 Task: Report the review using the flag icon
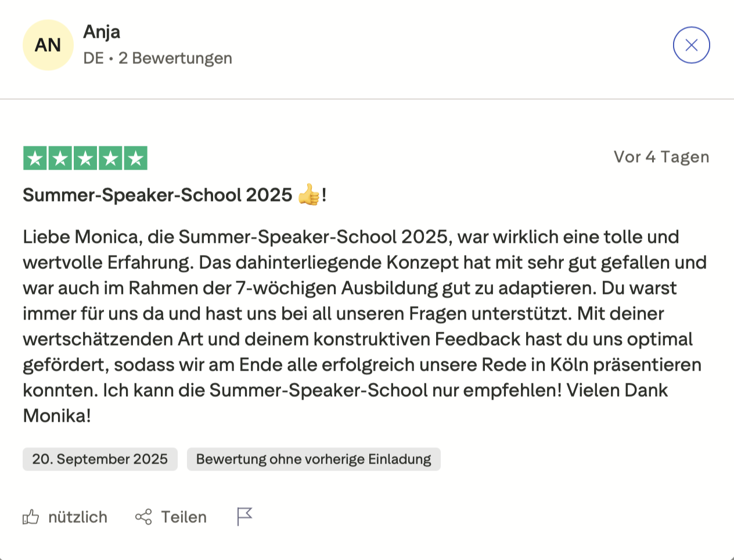pos(244,516)
